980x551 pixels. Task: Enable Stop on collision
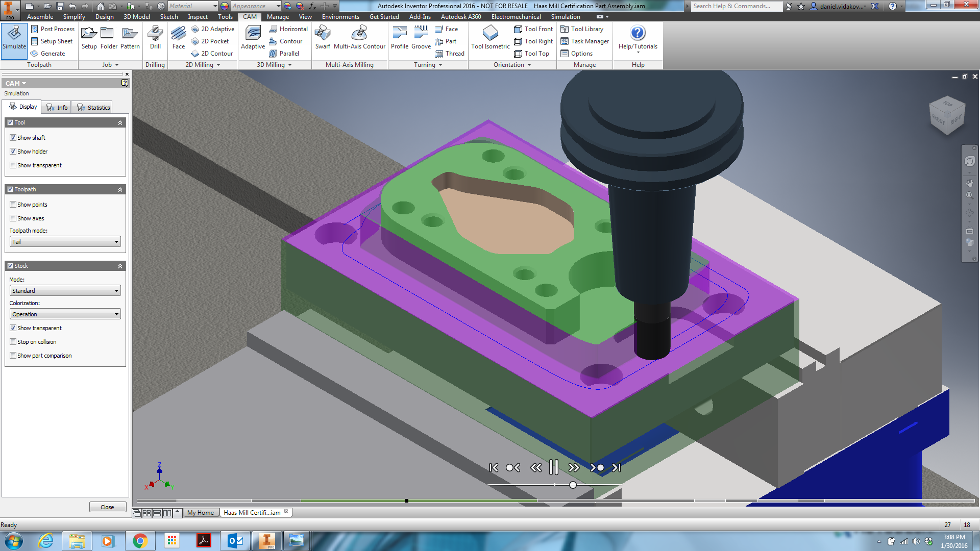[x=13, y=342]
